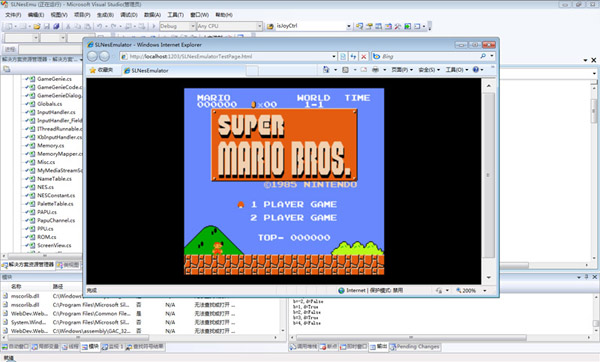
Task: Click the IE Forward navigation button
Action: [x=104, y=56]
